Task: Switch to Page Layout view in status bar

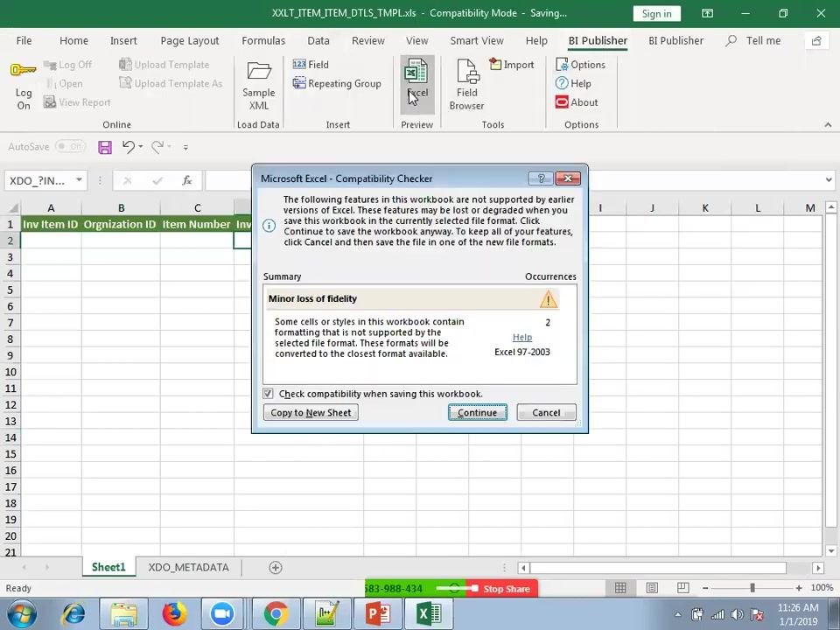Action: [652, 588]
